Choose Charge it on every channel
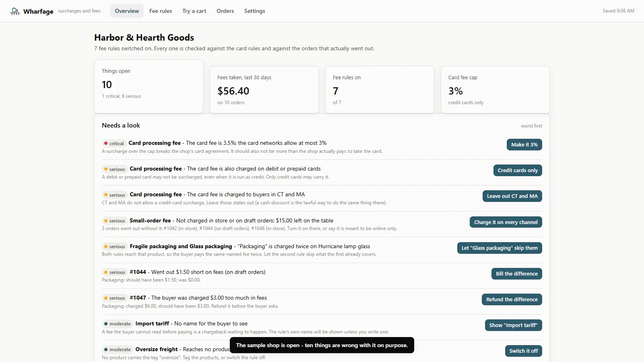Screen dimensions: 644x362 pos(506,222)
